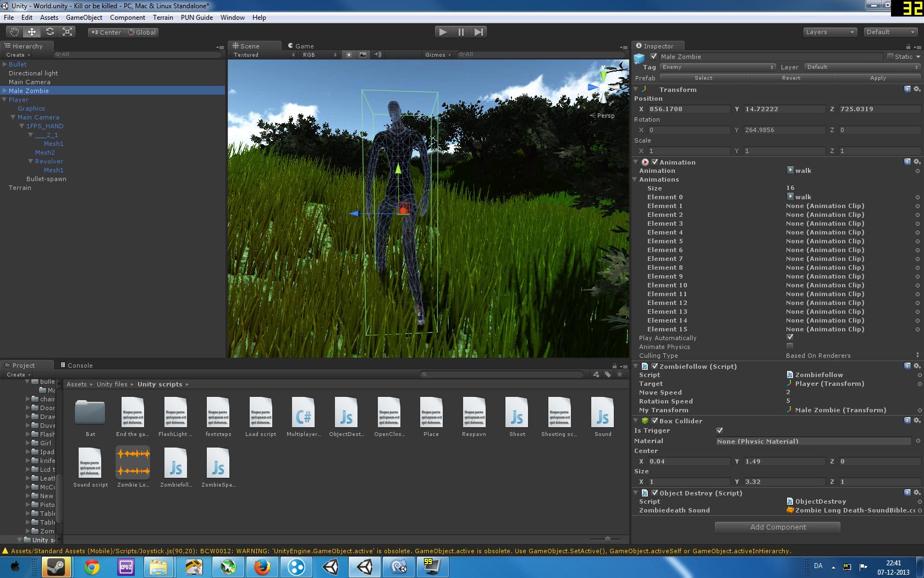Toggle Animate Physics checkbox

790,346
